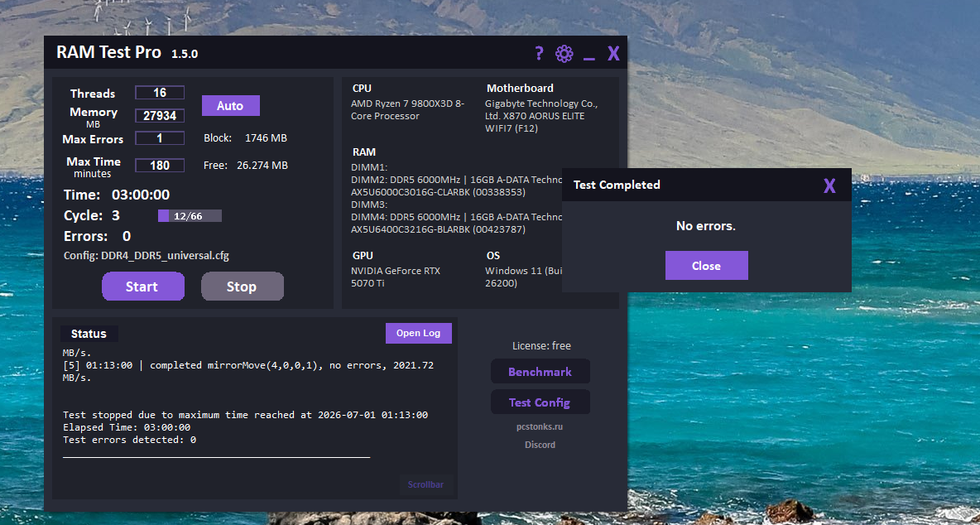This screenshot has height=525, width=980.
Task: Click Close button in Test Completed dialog
Action: pyautogui.click(x=706, y=266)
